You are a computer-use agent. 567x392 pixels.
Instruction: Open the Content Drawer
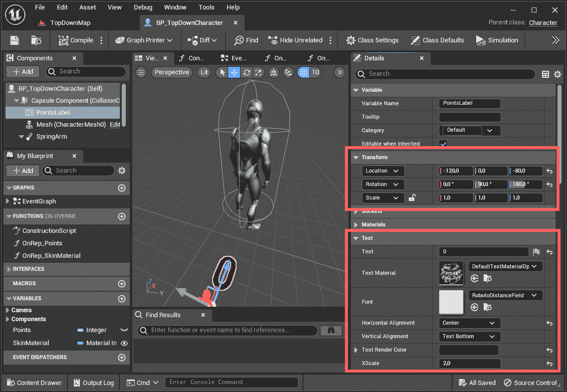[x=34, y=383]
